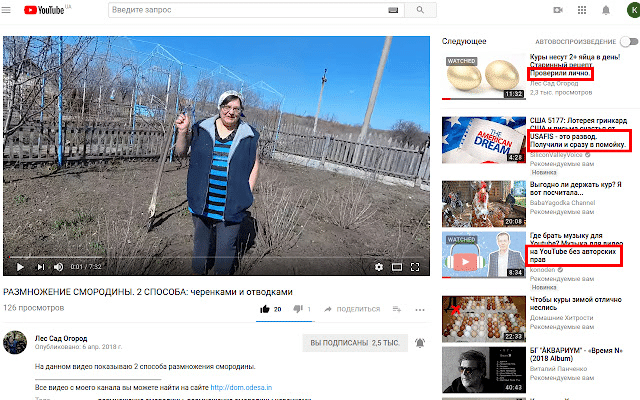
Task: Open title 'Куры несут 2+ яйца в день!'
Action: click(x=575, y=65)
